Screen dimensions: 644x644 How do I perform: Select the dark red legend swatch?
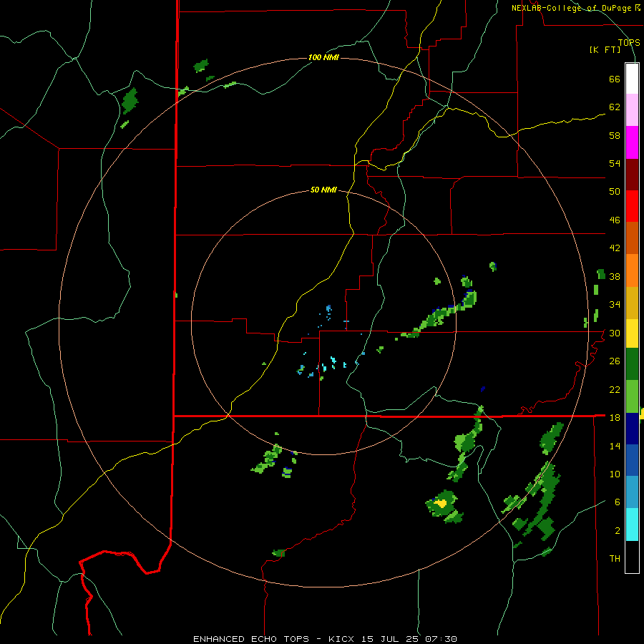pos(632,174)
